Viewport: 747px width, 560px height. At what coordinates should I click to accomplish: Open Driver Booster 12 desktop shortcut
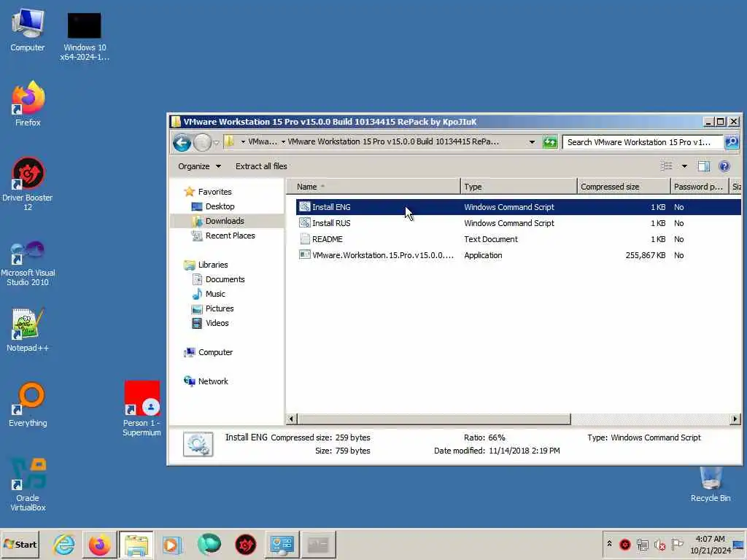28,184
